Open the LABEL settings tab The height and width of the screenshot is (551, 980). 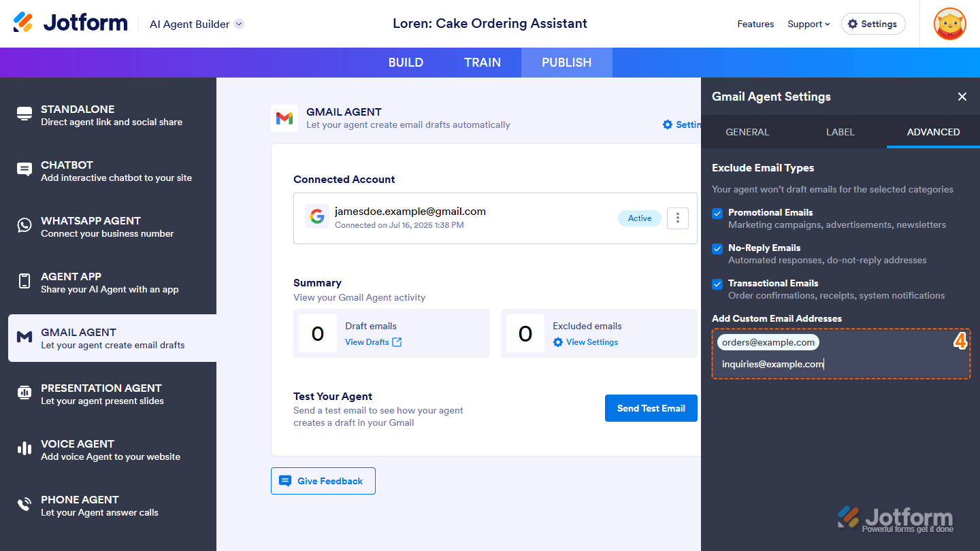point(840,132)
